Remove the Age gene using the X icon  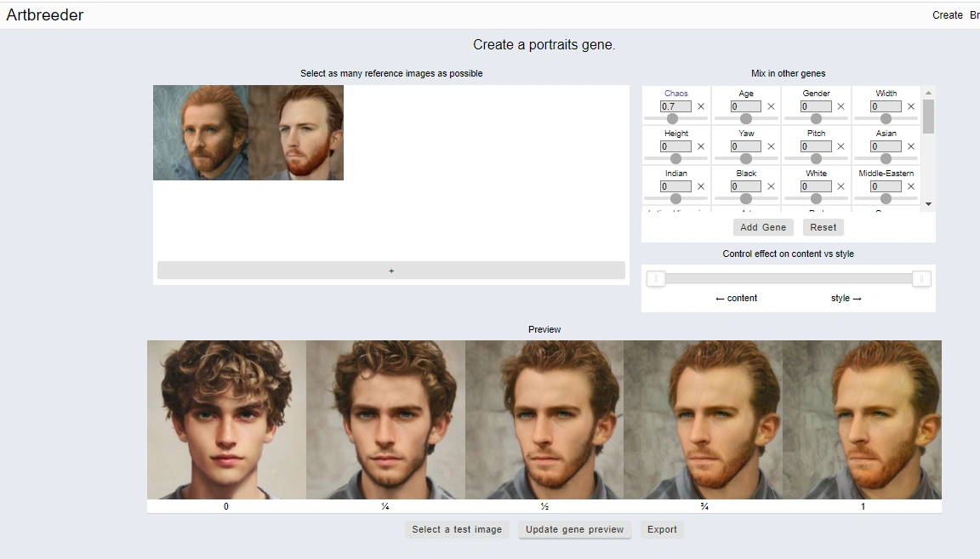pyautogui.click(x=771, y=106)
